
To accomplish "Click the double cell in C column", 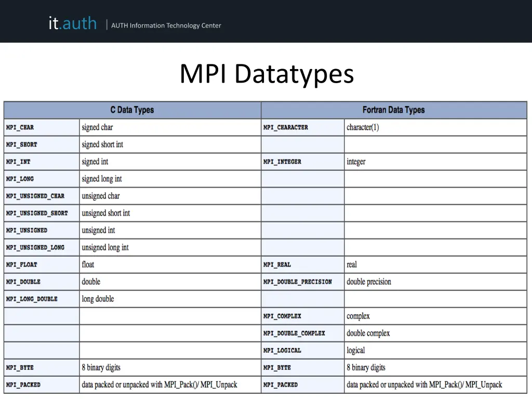I will (x=170, y=282).
